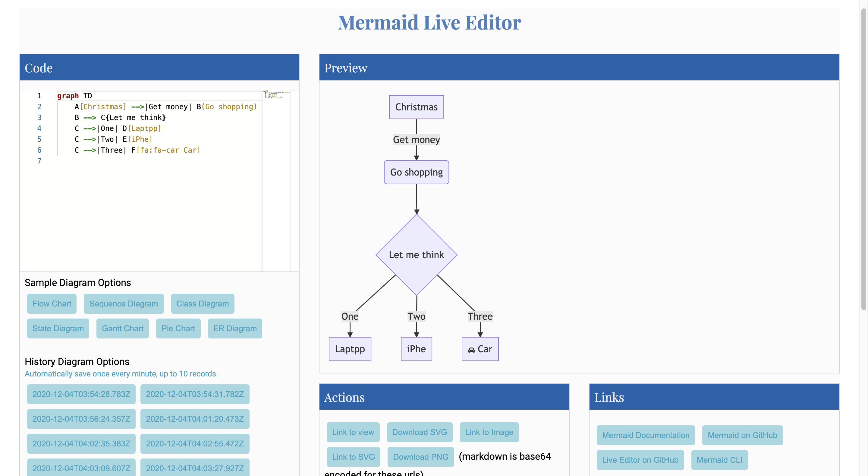Select the Laptpp node in the preview
The height and width of the screenshot is (476, 868).
(x=350, y=349)
